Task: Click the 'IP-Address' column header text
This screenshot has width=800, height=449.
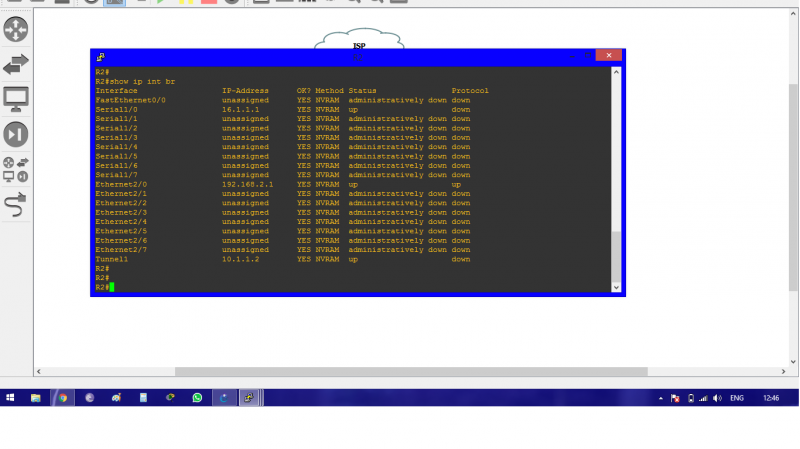Action: 245,91
